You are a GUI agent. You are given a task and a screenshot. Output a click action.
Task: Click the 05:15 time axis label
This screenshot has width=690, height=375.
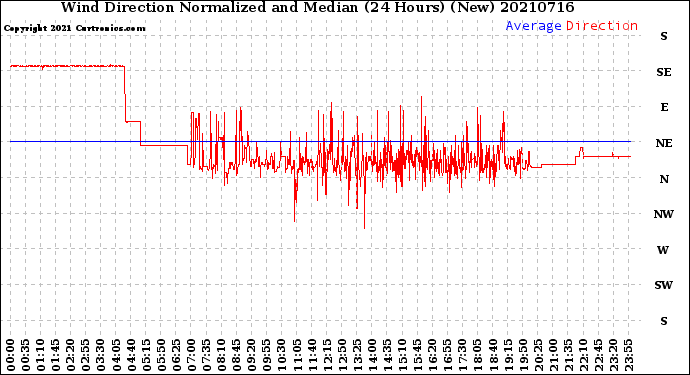coord(146,355)
